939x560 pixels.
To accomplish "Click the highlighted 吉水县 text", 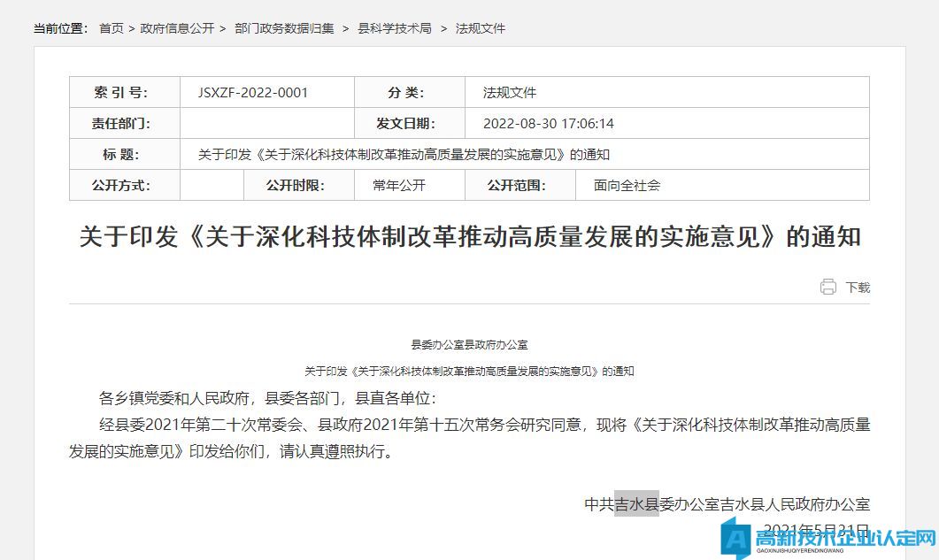I will (x=636, y=504).
